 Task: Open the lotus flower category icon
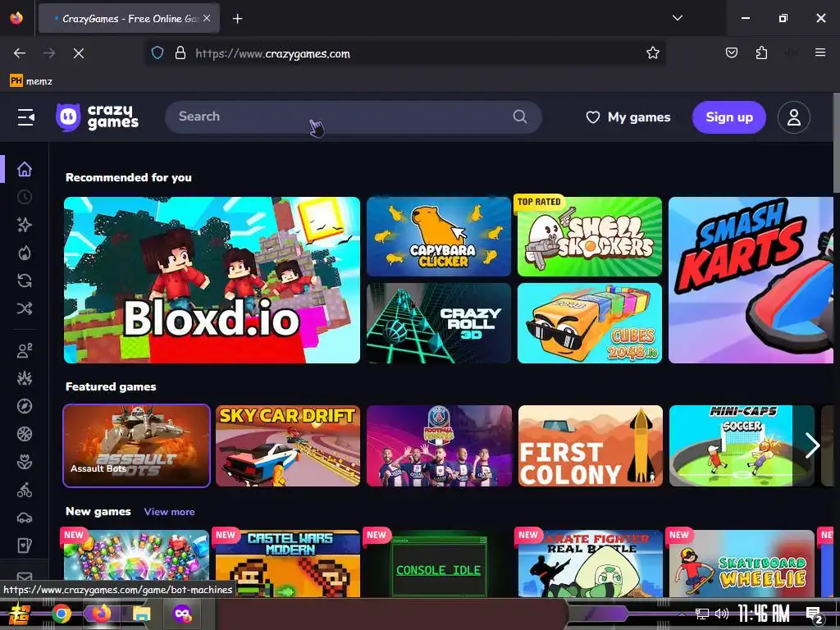click(24, 462)
